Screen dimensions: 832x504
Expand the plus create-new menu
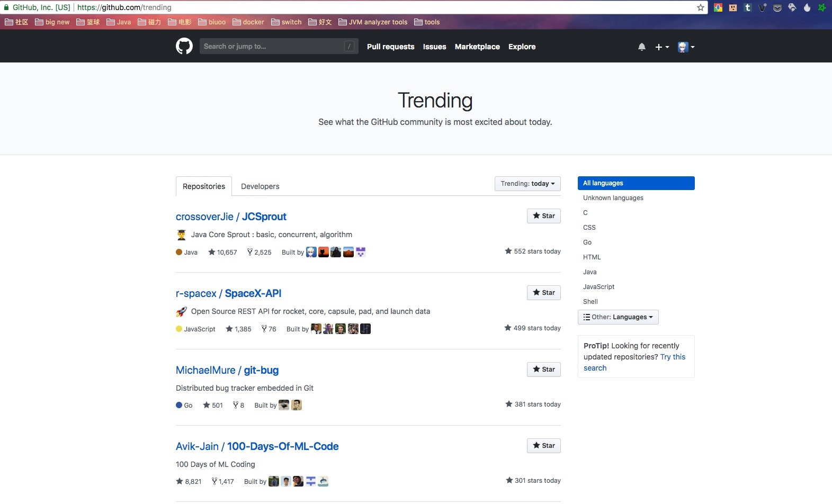(x=662, y=47)
